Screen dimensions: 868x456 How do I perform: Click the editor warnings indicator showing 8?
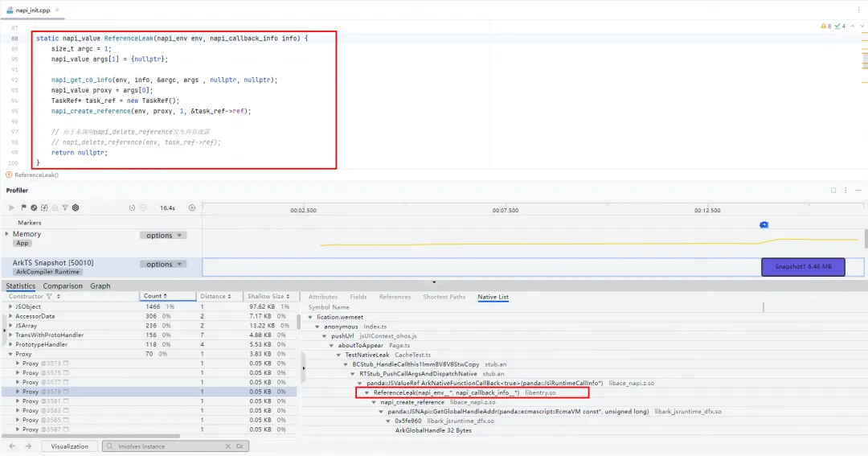(826, 26)
